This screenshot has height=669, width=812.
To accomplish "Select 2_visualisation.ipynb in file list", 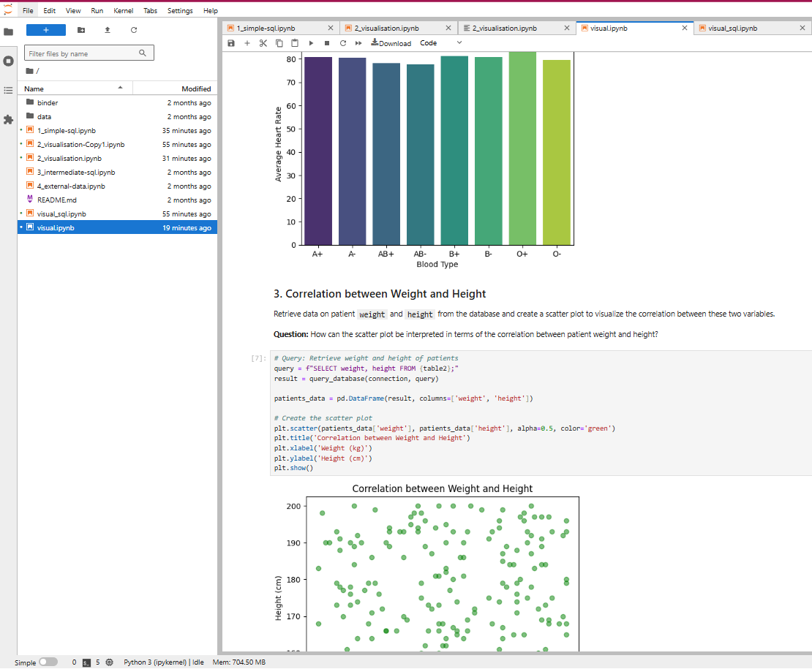I will click(x=118, y=159).
